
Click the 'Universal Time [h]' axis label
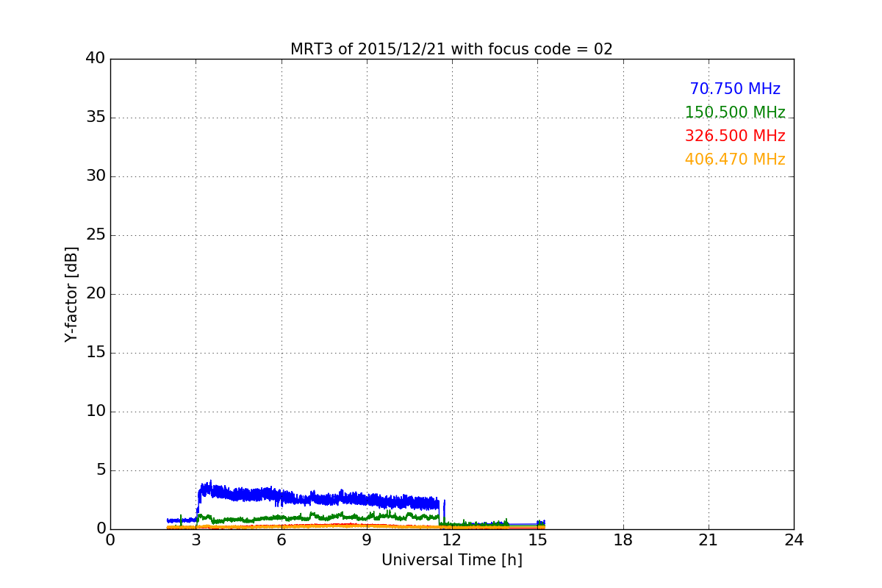(x=451, y=560)
